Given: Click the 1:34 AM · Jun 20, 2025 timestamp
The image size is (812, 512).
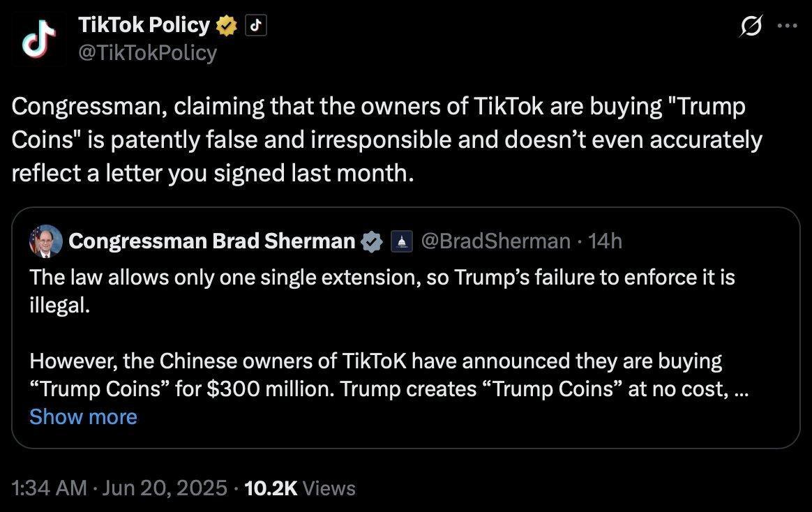Looking at the screenshot, I should coord(119,488).
